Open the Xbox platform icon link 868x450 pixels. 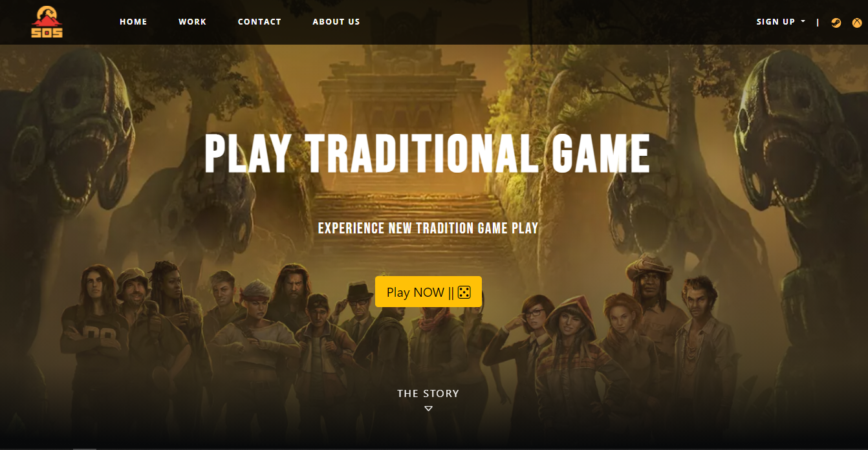(856, 23)
